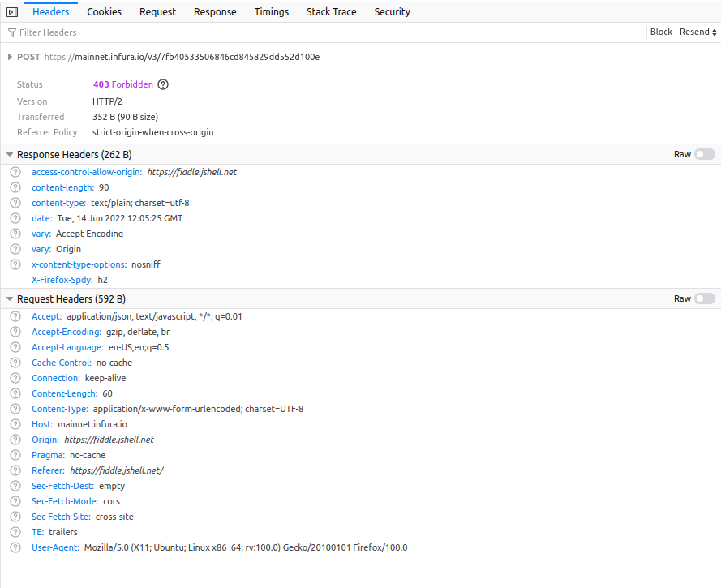This screenshot has width=721, height=588.
Task: Collapse the Response Headers section
Action: [9, 154]
